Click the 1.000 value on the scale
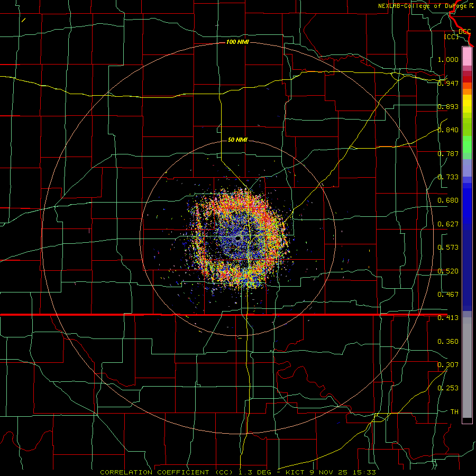Viewport: 476px width, 476px height. 448,59
